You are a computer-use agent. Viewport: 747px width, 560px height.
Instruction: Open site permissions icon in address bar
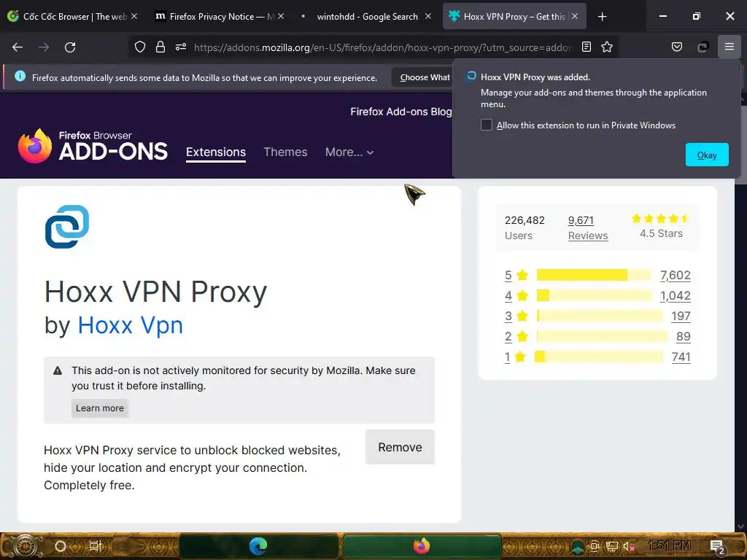tap(181, 47)
